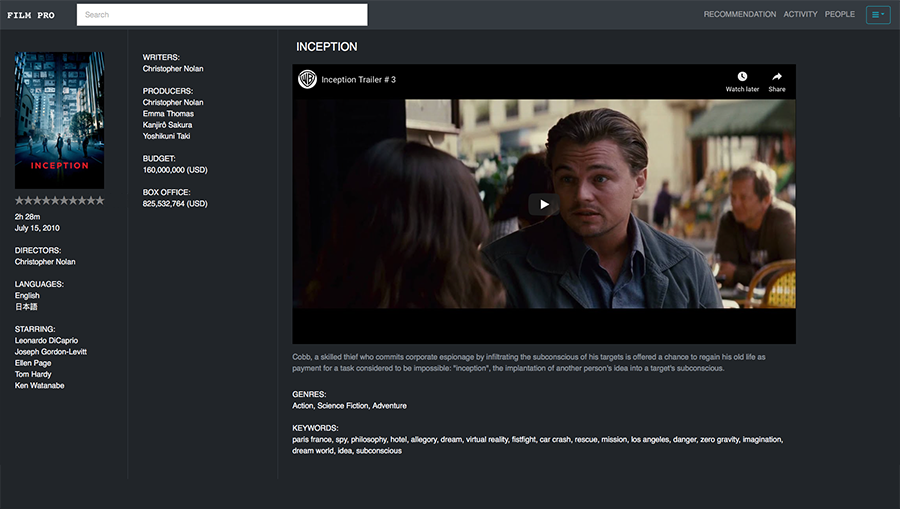This screenshot has height=509, width=900.
Task: Click the 'dream world' keyword
Action: click(x=312, y=451)
